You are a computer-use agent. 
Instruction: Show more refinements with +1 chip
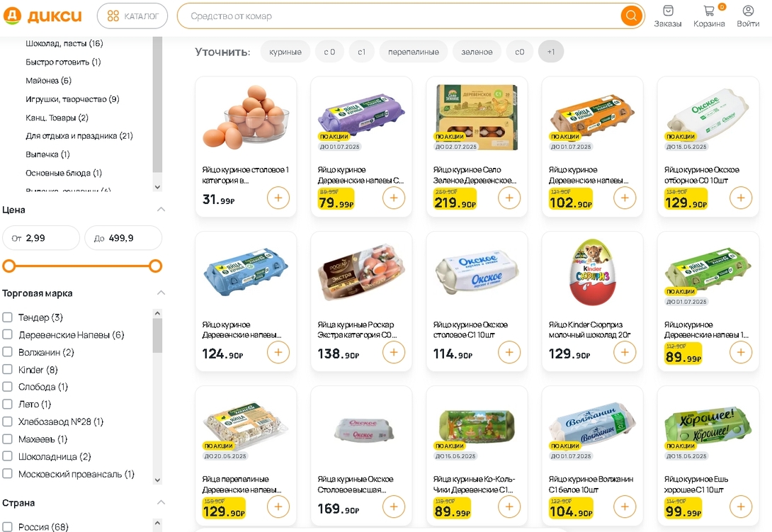[x=550, y=52]
